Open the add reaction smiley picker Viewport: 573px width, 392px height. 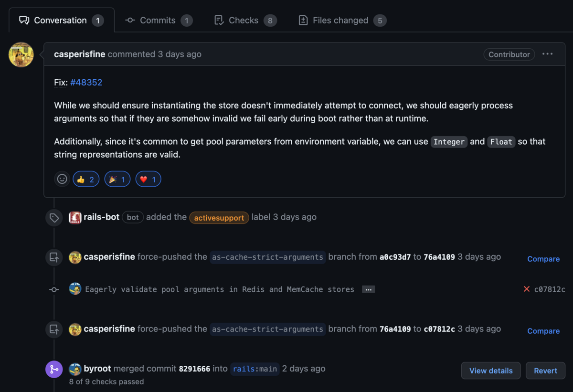(62, 179)
